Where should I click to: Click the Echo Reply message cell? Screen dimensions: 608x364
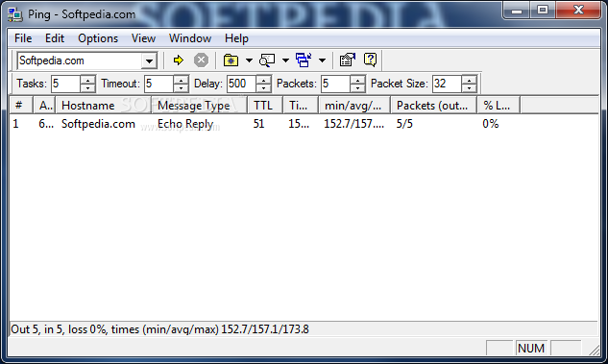pos(185,124)
